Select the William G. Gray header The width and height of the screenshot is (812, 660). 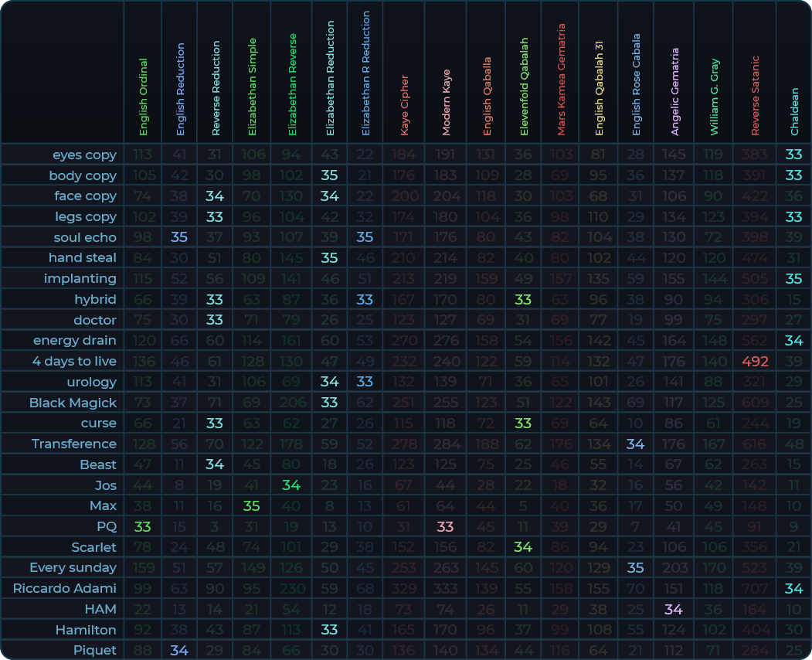714,97
